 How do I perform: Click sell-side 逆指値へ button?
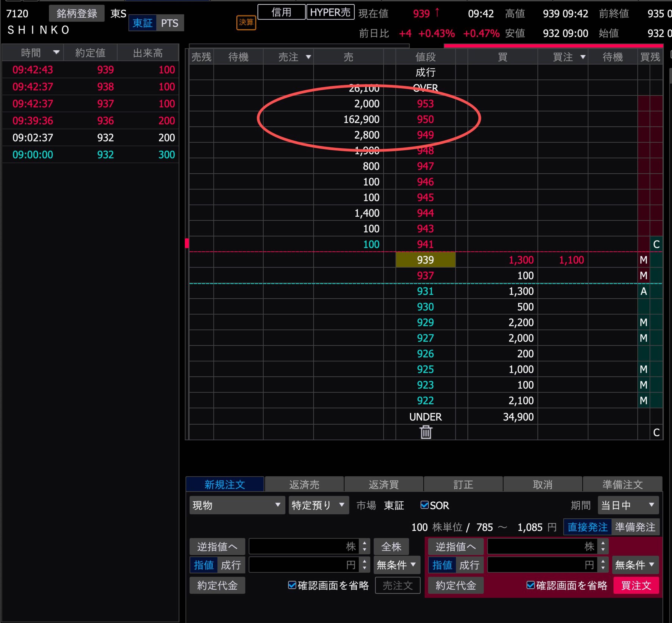[x=217, y=546]
